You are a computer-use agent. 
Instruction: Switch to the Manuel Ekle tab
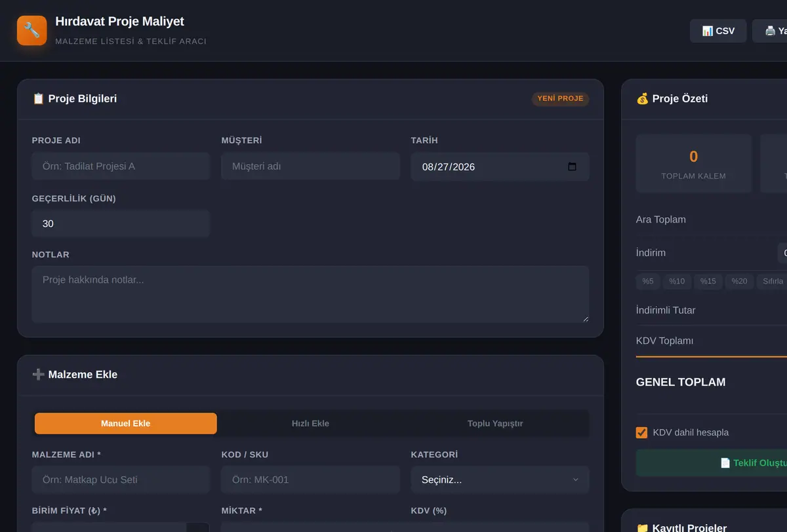tap(126, 423)
